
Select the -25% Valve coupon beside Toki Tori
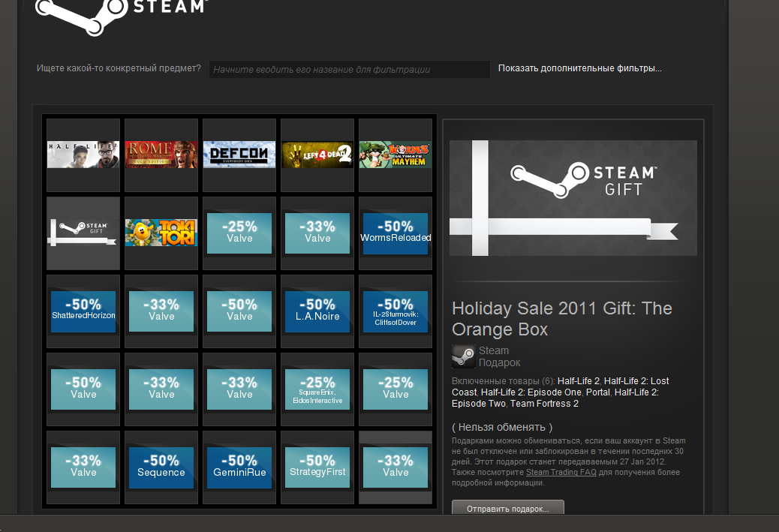[x=239, y=233]
